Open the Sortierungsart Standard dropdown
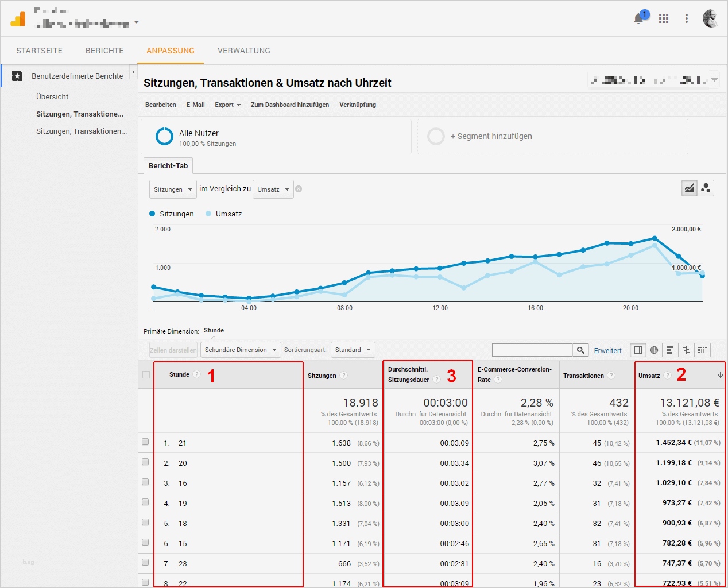728x588 pixels. click(353, 350)
